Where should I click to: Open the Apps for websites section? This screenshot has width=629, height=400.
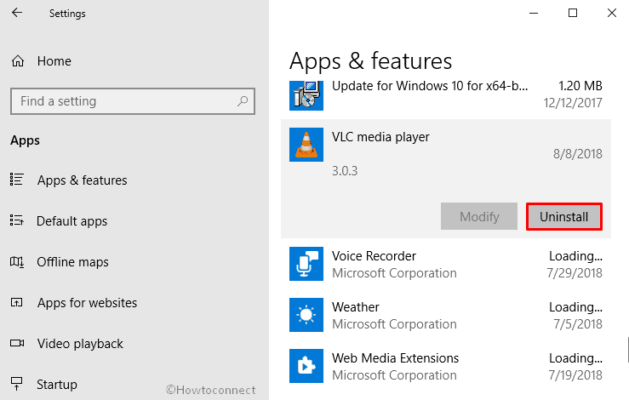(87, 303)
